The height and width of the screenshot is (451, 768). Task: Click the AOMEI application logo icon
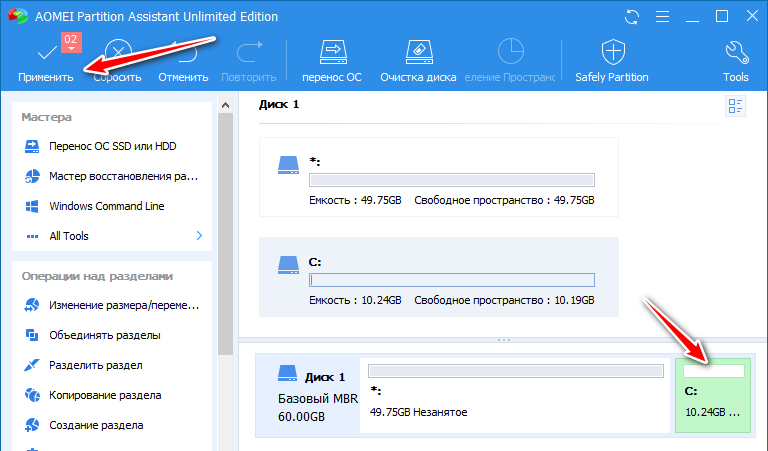coord(18,16)
